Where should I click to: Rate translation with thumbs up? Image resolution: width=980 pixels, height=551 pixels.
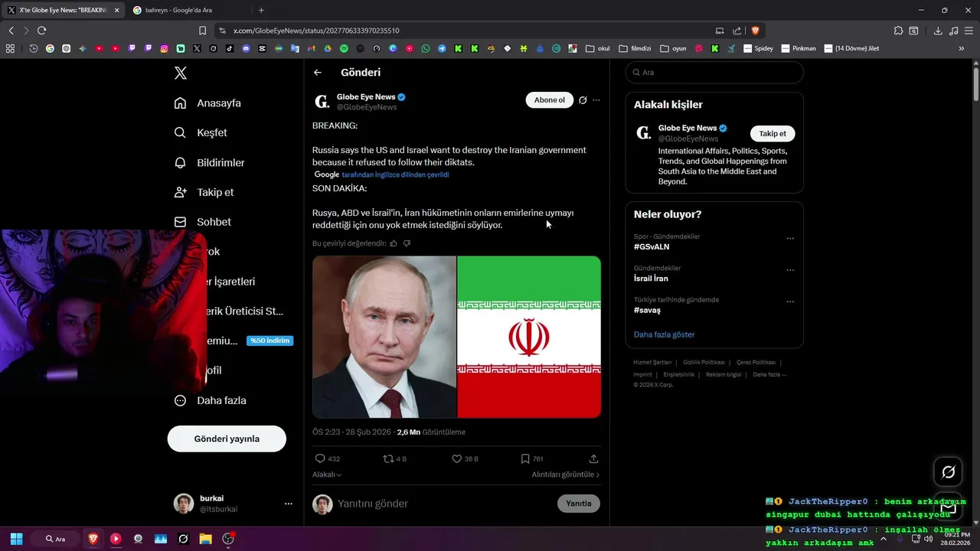(x=394, y=243)
